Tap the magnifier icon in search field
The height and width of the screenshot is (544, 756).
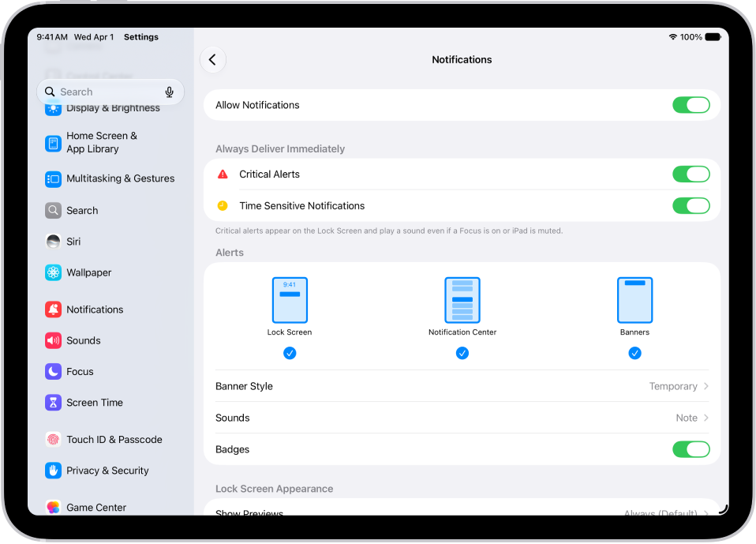point(50,92)
